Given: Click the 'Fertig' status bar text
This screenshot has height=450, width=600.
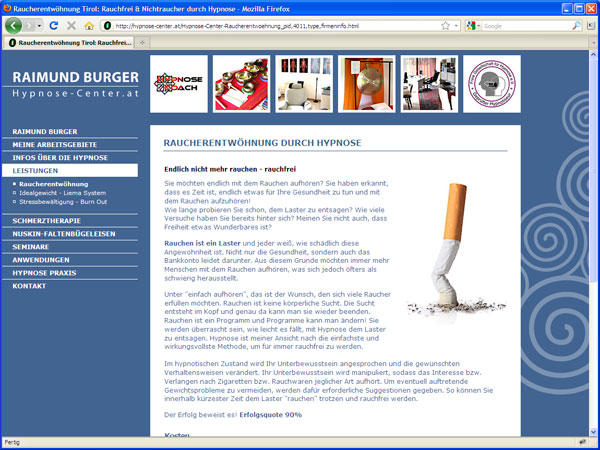Looking at the screenshot, I should pyautogui.click(x=12, y=443).
